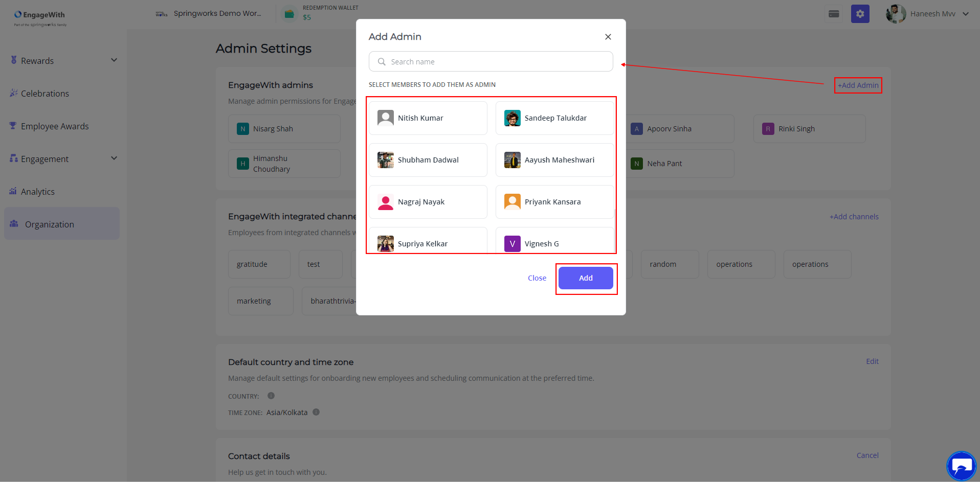
Task: Click Cancel in Contact details
Action: [x=867, y=455]
